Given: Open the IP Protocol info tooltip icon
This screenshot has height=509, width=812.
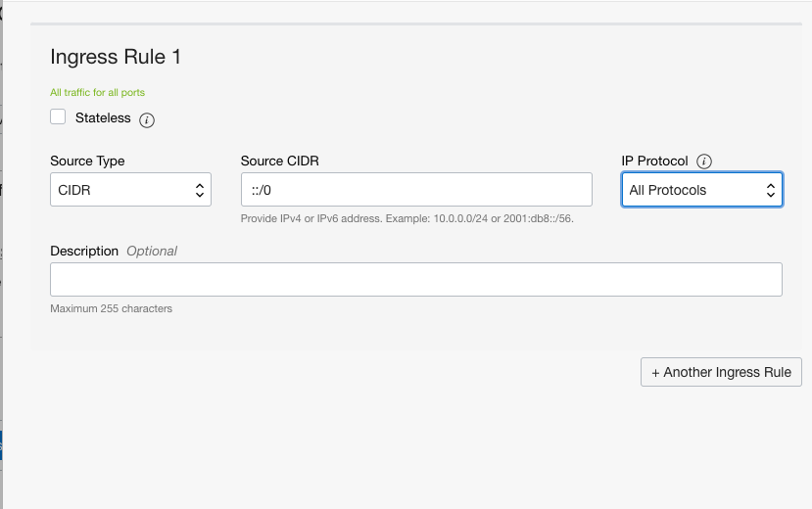Looking at the screenshot, I should [x=704, y=162].
